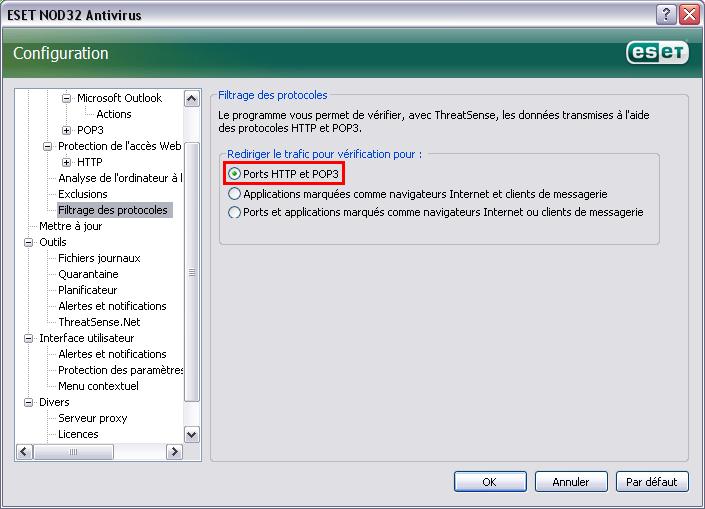Click the help question mark button
Screen dimensions: 705x509
coord(666,14)
